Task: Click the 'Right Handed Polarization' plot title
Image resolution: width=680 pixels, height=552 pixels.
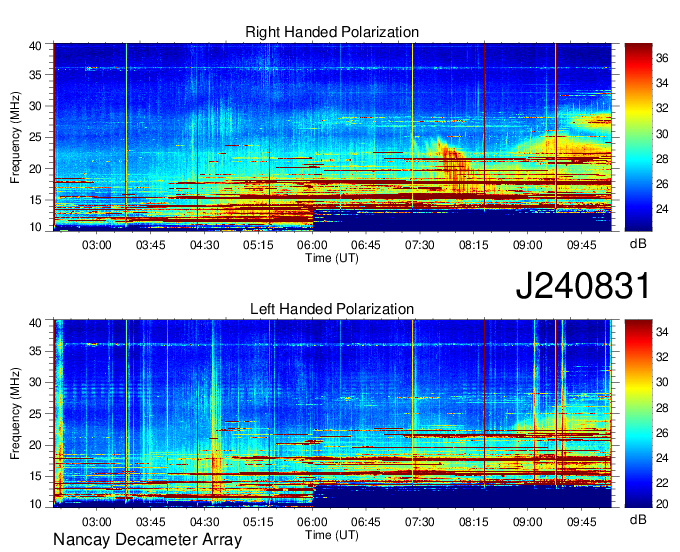Action: click(x=332, y=32)
